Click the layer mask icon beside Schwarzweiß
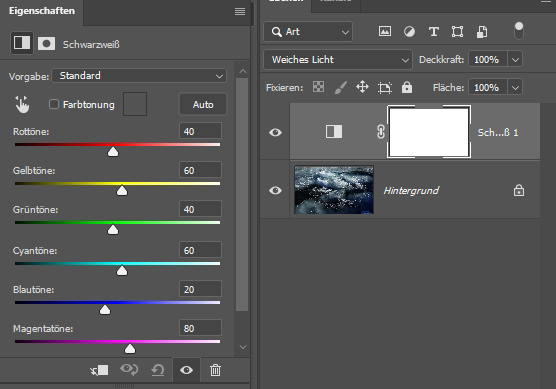Image resolution: width=556 pixels, height=389 pixels. (x=46, y=44)
